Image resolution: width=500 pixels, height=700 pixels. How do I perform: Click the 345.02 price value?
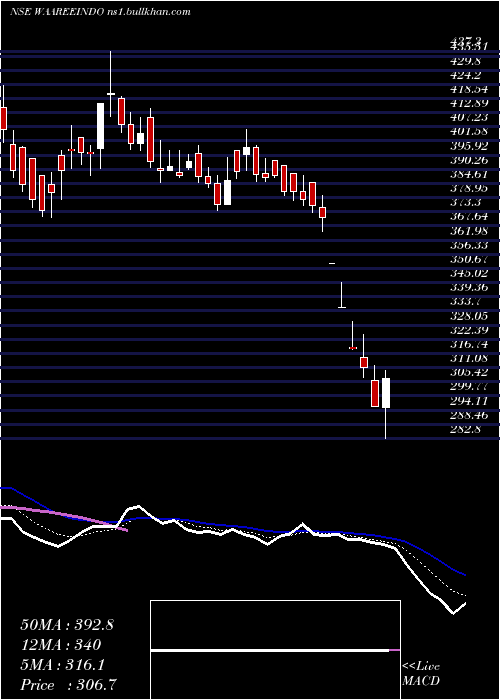coord(471,273)
